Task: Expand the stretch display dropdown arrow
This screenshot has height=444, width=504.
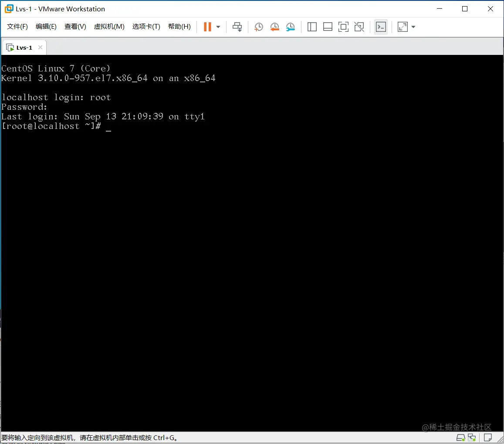Action: coord(413,27)
